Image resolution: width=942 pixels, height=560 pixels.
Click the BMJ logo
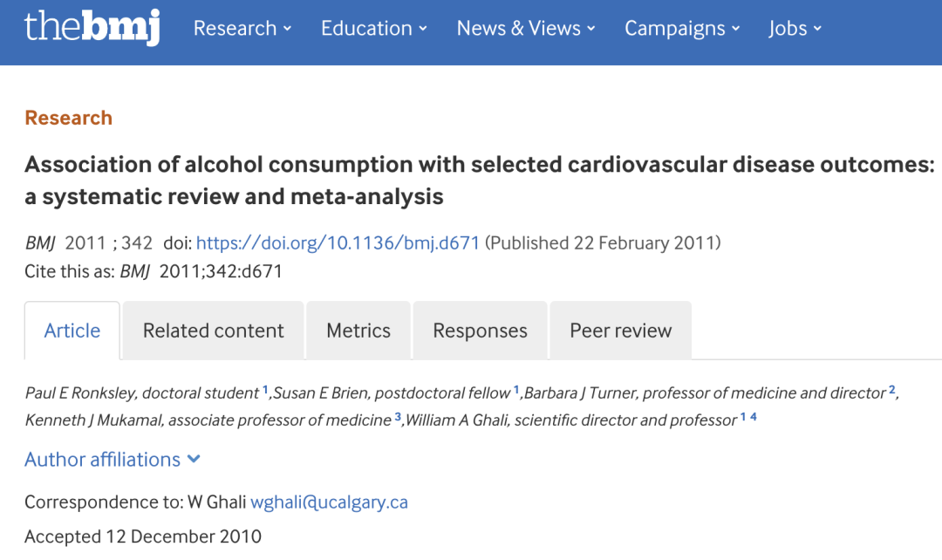tap(92, 28)
